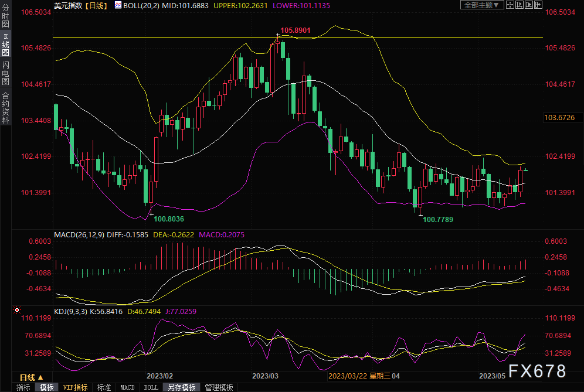The height and width of the screenshot is (392, 584).
Task: Select the K线图 side tab
Action: click(x=5, y=45)
